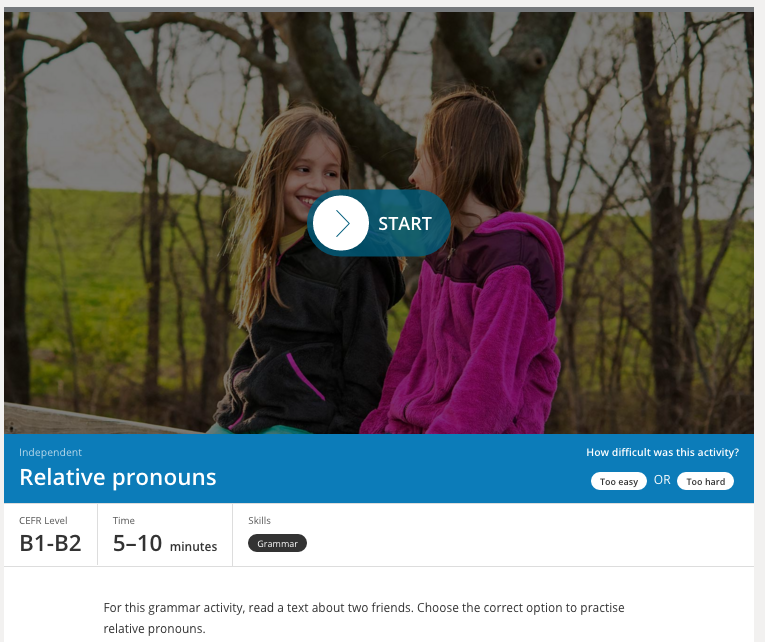765x642 pixels.
Task: Rate the activity as Too easy
Action: 619,481
